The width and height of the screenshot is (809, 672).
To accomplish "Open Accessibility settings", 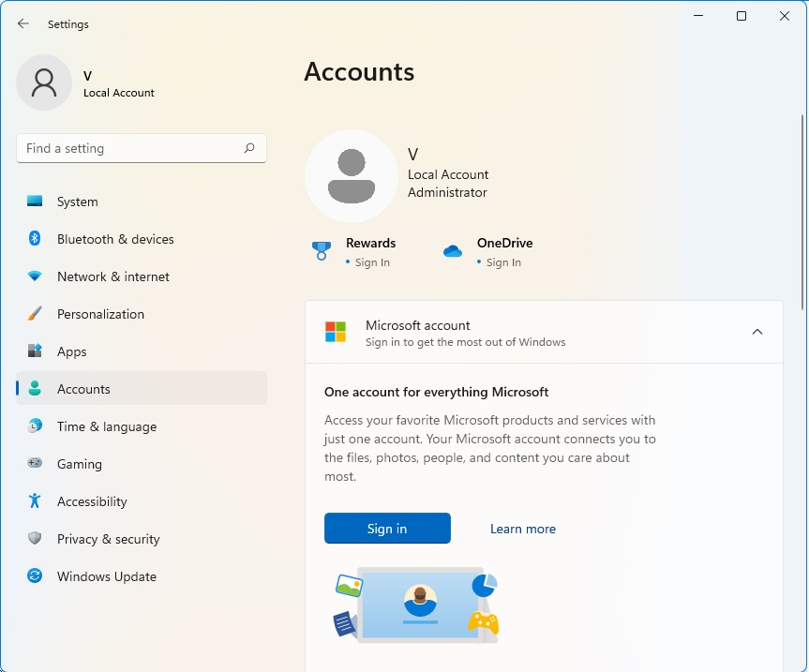I will 142,501.
